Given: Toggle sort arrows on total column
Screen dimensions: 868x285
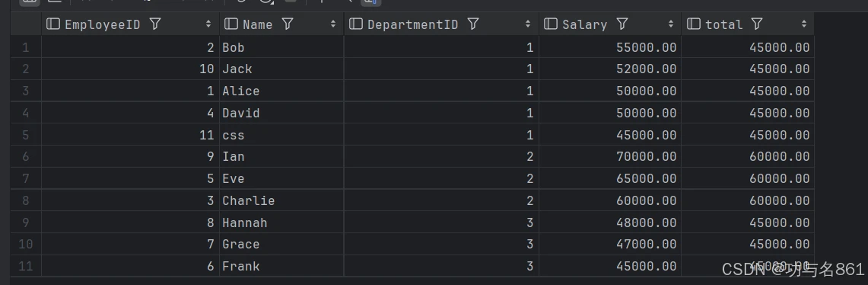Looking at the screenshot, I should 804,24.
